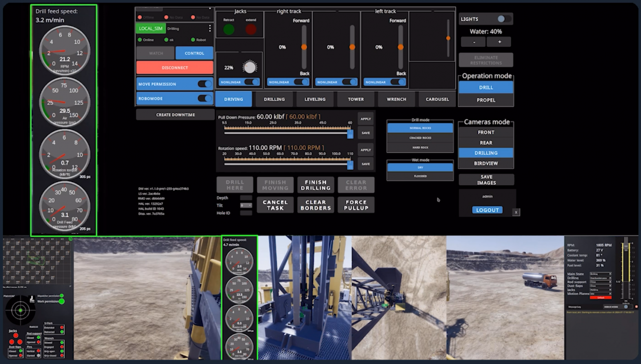This screenshot has width=641, height=364.
Task: Click the large Air pressure gauge dial
Action: coord(65,102)
